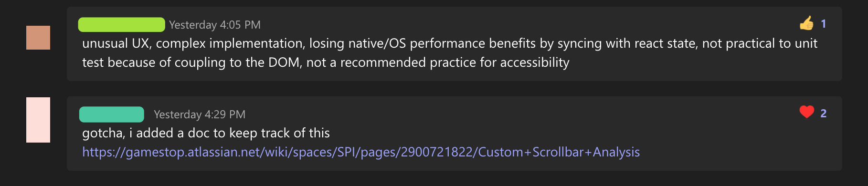This screenshot has height=186, width=868.
Task: Select the message starting with unusual UX
Action: coord(455,44)
